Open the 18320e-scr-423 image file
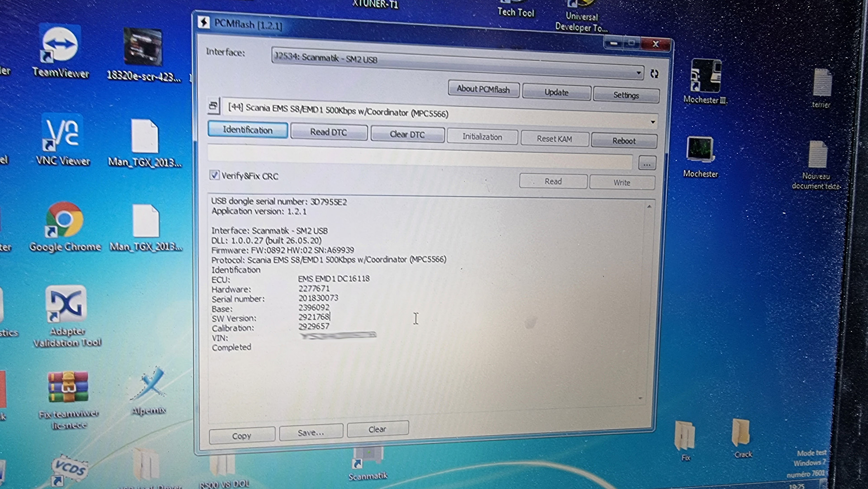 pos(143,55)
